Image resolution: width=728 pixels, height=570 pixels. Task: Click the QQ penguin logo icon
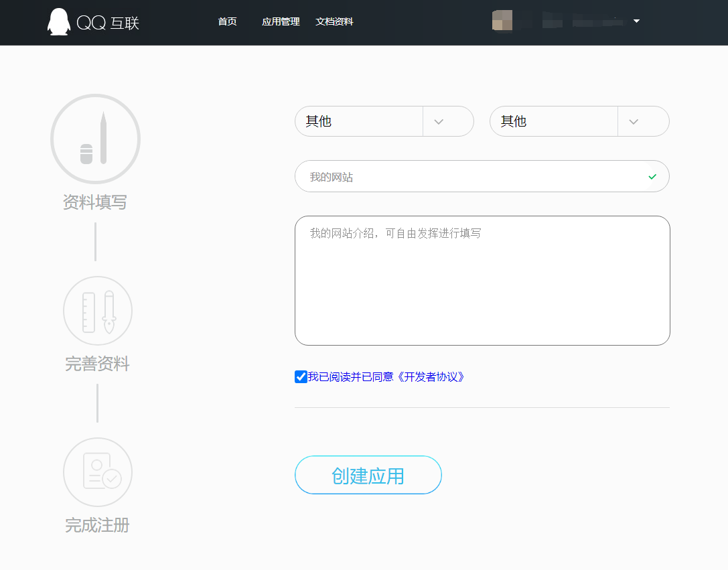[x=58, y=22]
